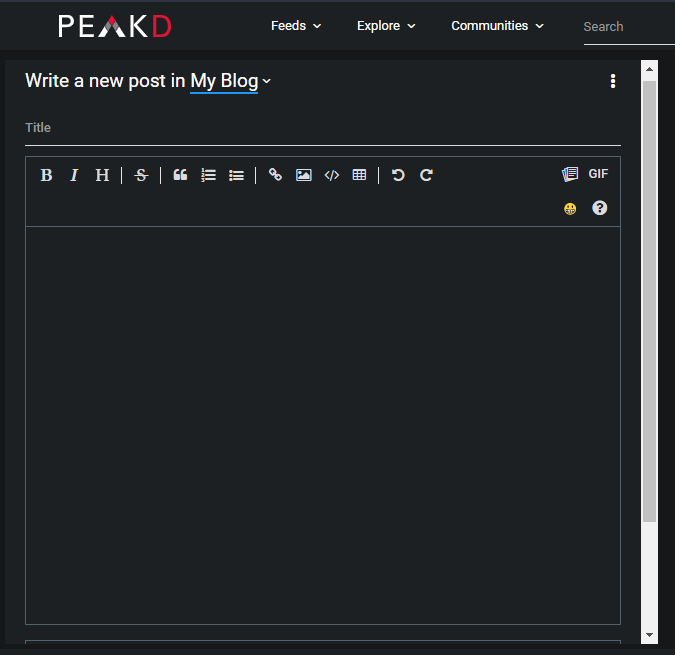Click the post Title input field

[323, 128]
